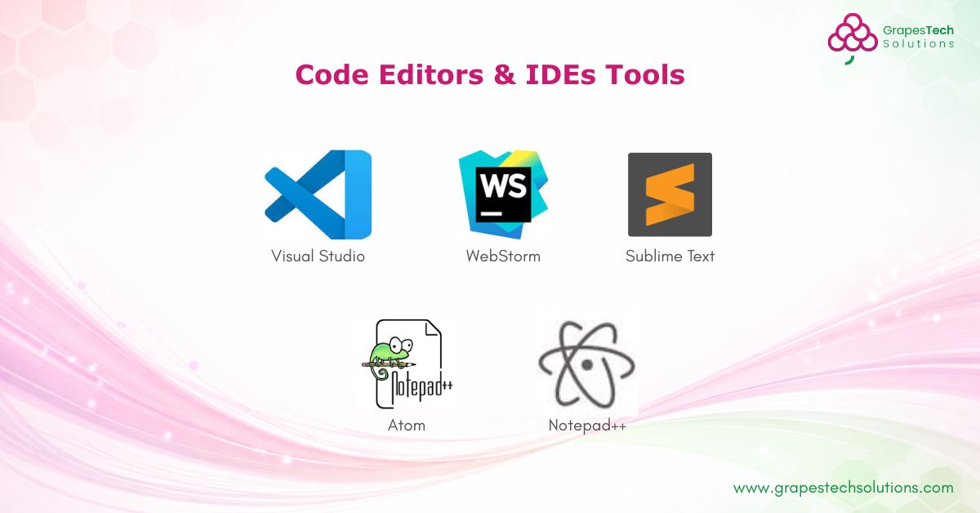Select the 'Notepad++' caption text

coord(587,425)
